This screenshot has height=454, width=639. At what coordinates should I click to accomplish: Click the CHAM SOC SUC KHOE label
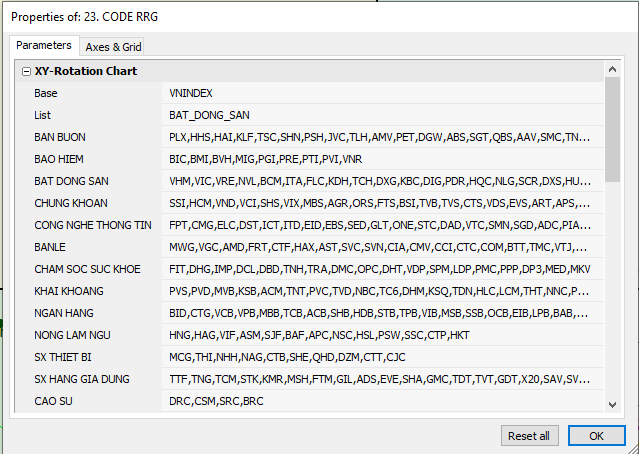coord(87,269)
